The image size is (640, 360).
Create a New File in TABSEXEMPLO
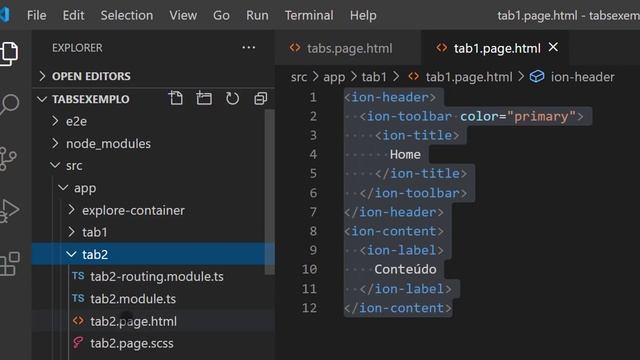[176, 98]
